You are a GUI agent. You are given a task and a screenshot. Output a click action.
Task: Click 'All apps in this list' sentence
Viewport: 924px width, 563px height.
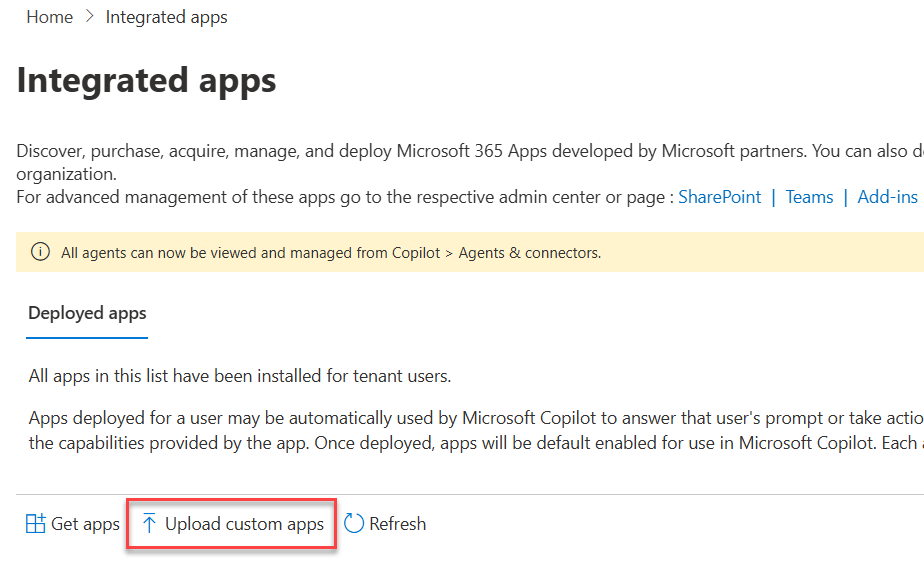[239, 376]
